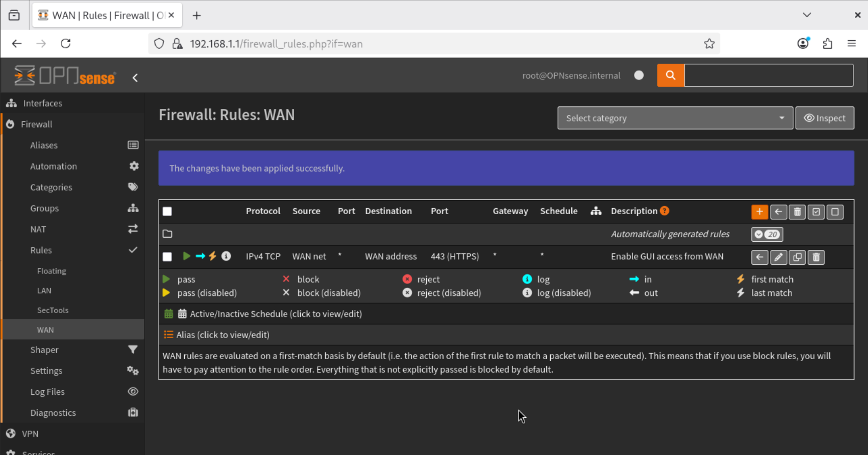Expand the automatically generated rules list

point(767,234)
